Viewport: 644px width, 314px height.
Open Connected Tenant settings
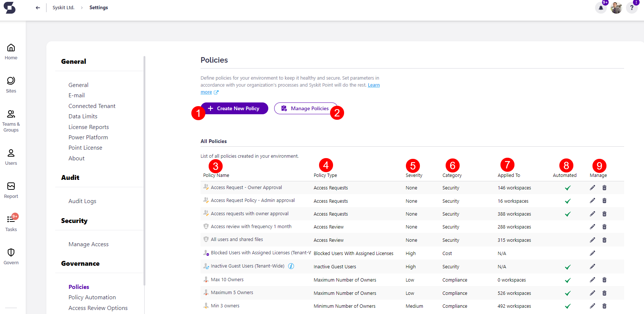click(92, 106)
